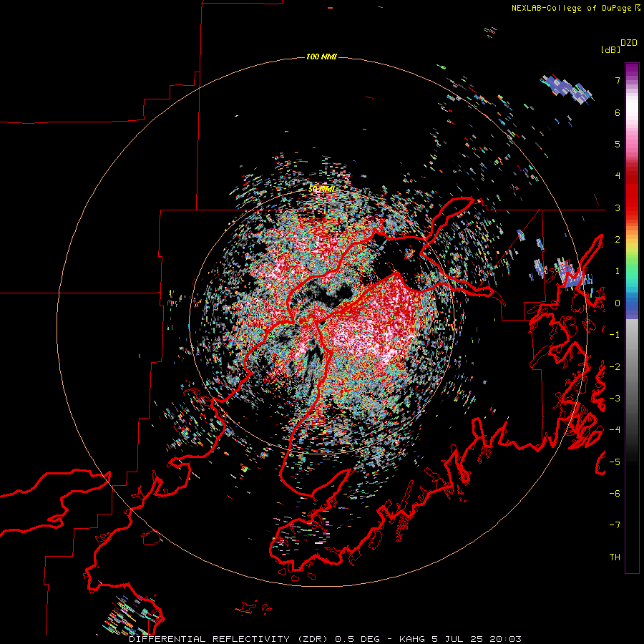The width and height of the screenshot is (644, 644).
Task: Click the "[dB]" unit label
Action: [610, 49]
